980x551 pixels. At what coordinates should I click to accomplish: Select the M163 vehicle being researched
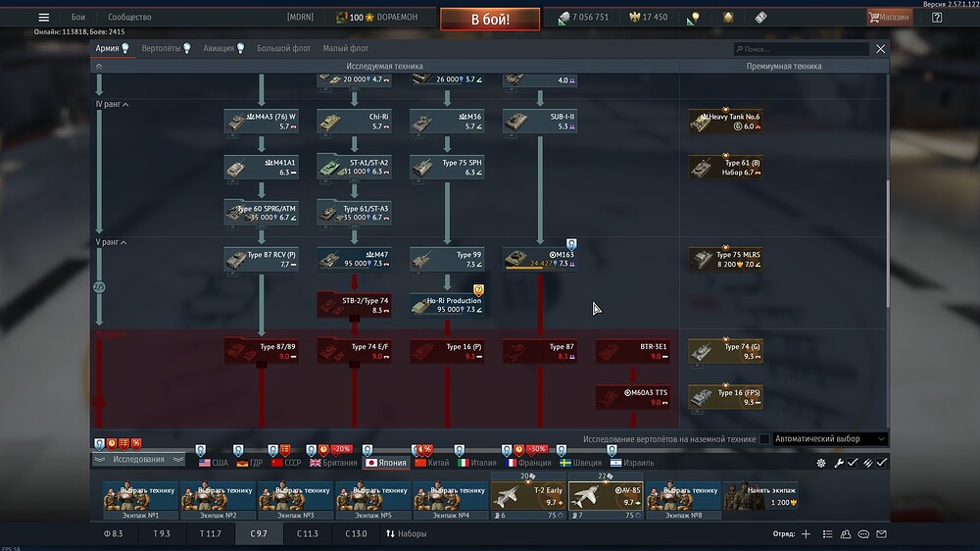coord(540,259)
